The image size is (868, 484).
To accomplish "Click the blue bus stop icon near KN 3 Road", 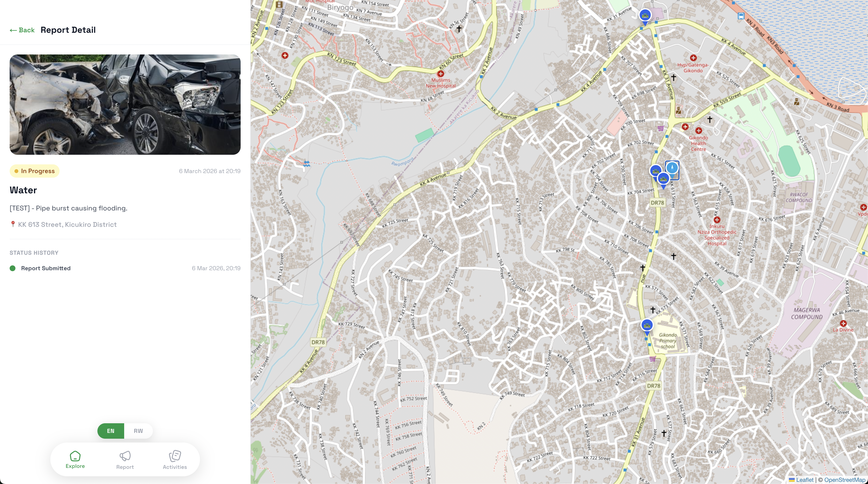I will (x=741, y=16).
